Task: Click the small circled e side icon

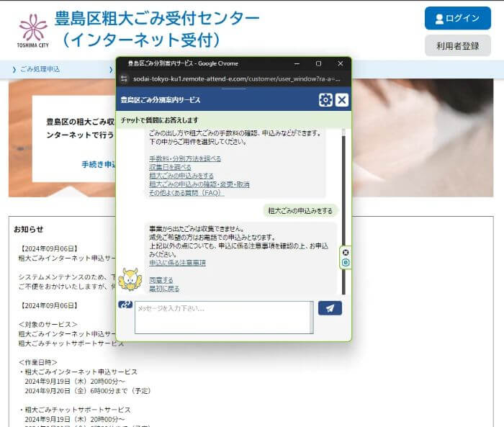Action: 346,263
